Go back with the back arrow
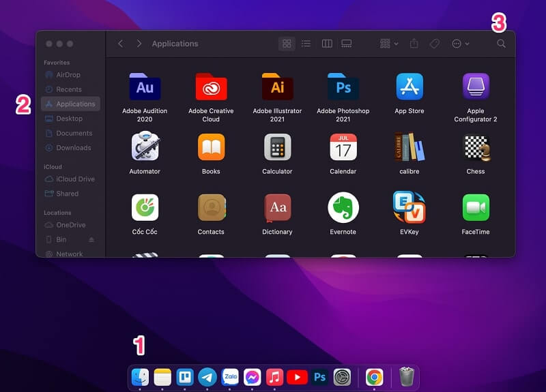 click(x=121, y=44)
